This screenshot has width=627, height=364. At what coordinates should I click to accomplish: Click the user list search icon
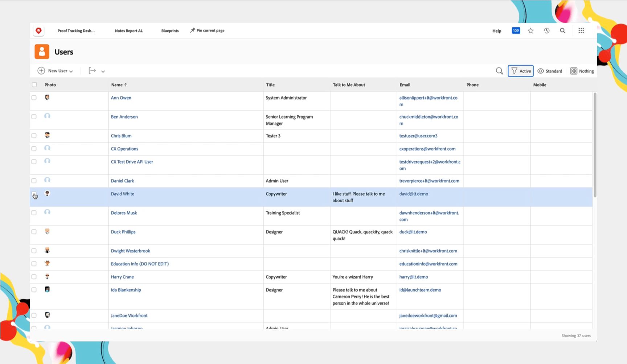[x=499, y=71]
